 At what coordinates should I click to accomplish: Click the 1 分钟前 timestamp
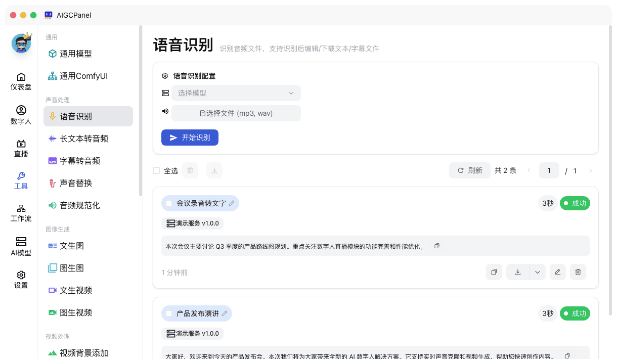[x=174, y=272]
